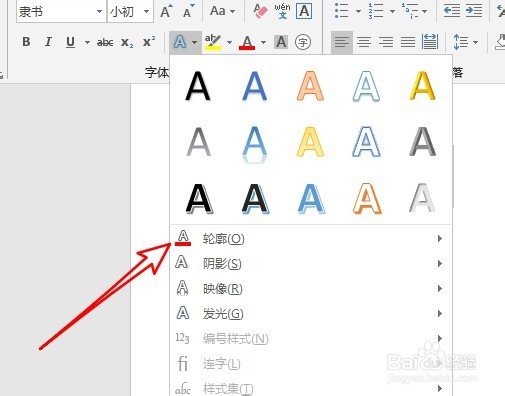Open the 映像(R) reflection submenu
Image resolution: width=505 pixels, height=396 pixels.
[x=311, y=289]
